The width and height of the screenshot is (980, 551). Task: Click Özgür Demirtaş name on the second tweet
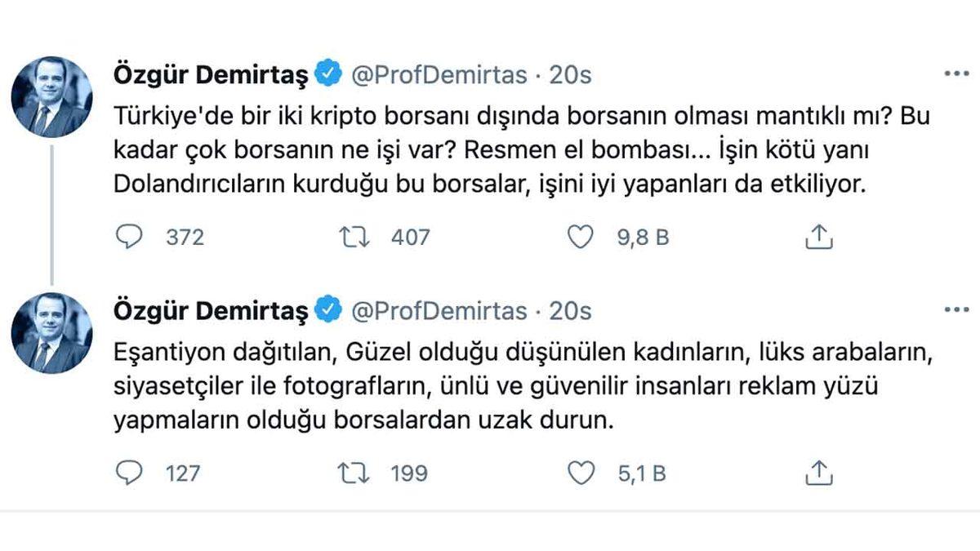tap(210, 310)
